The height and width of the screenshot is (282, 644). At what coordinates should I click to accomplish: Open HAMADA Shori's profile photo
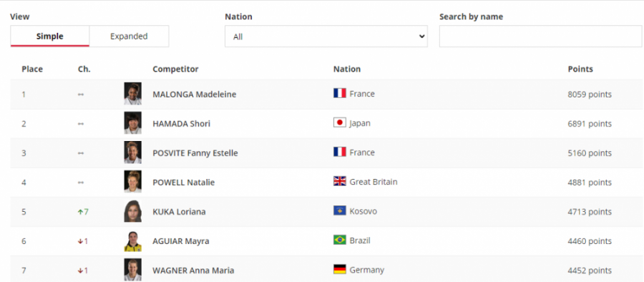click(x=132, y=123)
